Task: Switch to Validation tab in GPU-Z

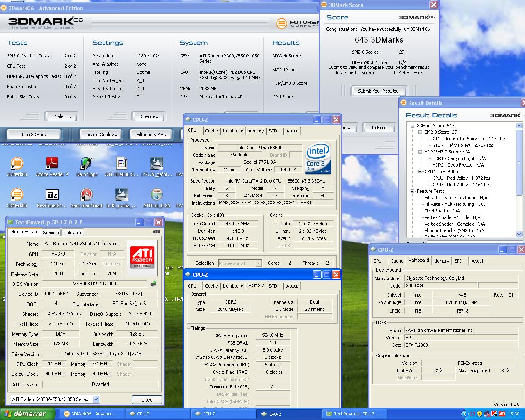Action: tap(73, 232)
